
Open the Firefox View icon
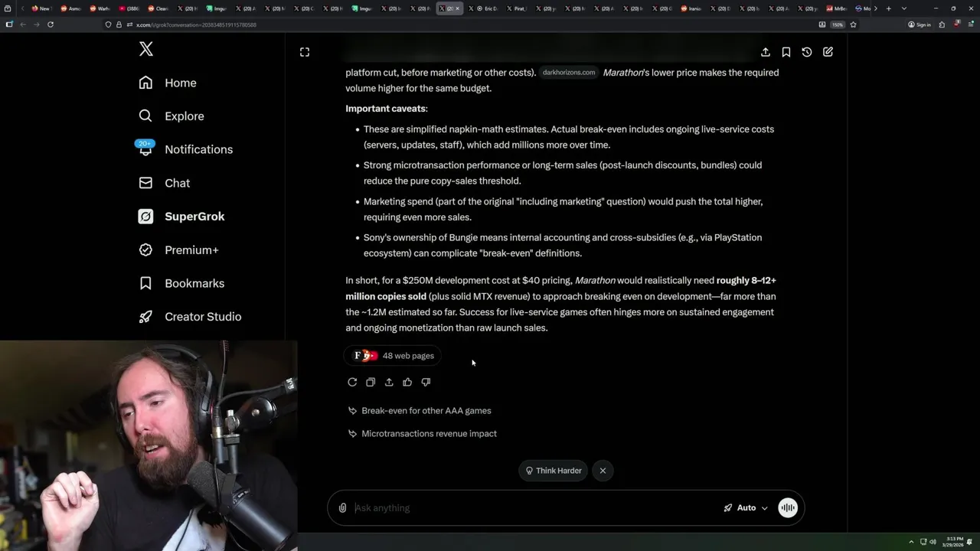[x=8, y=8]
